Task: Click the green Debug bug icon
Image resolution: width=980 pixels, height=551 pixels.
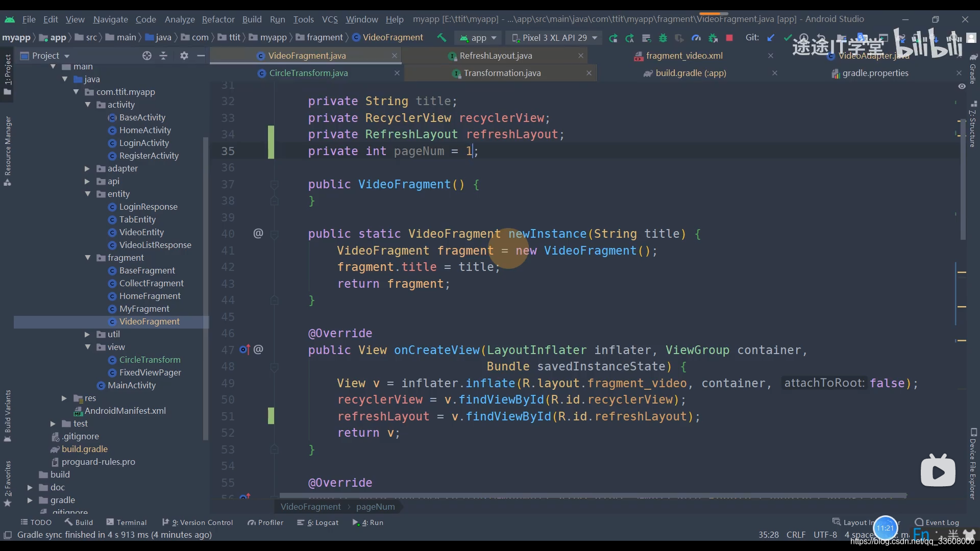Action: pos(663,38)
